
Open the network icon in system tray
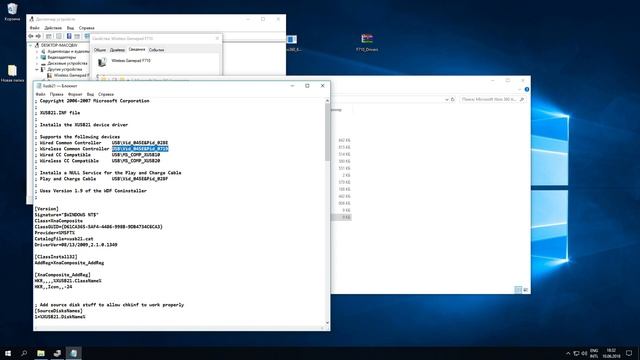(576, 353)
